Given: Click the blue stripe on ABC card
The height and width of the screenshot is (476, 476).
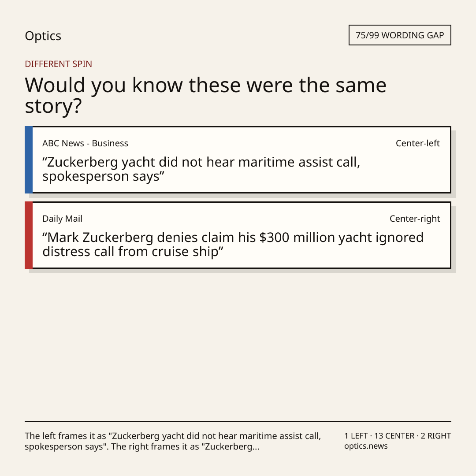Looking at the screenshot, I should 29,160.
